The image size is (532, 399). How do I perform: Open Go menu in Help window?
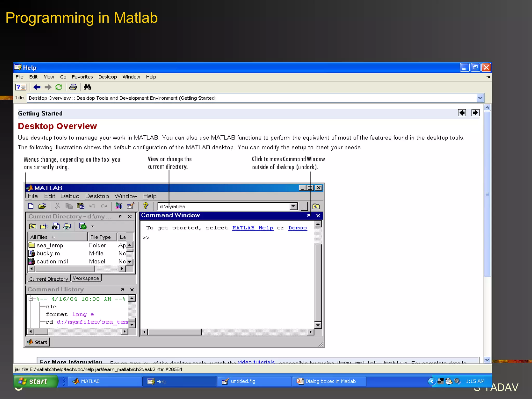click(x=63, y=77)
